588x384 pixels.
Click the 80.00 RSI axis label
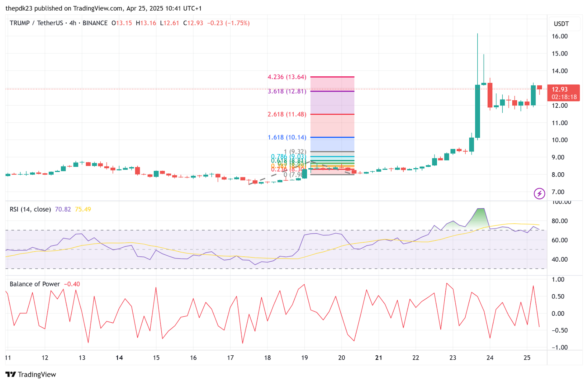(x=559, y=221)
